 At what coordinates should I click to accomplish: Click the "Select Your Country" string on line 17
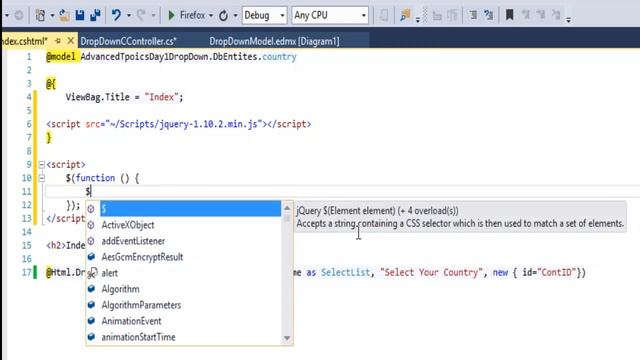431,272
